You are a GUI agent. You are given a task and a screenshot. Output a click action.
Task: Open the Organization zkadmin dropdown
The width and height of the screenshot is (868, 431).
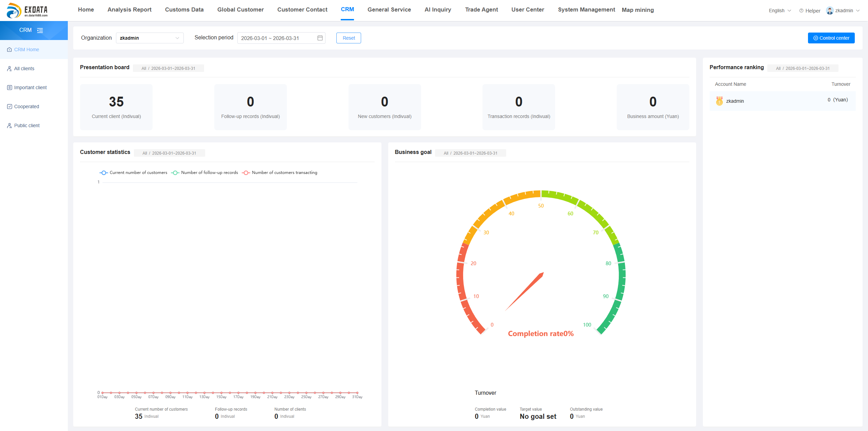click(150, 38)
